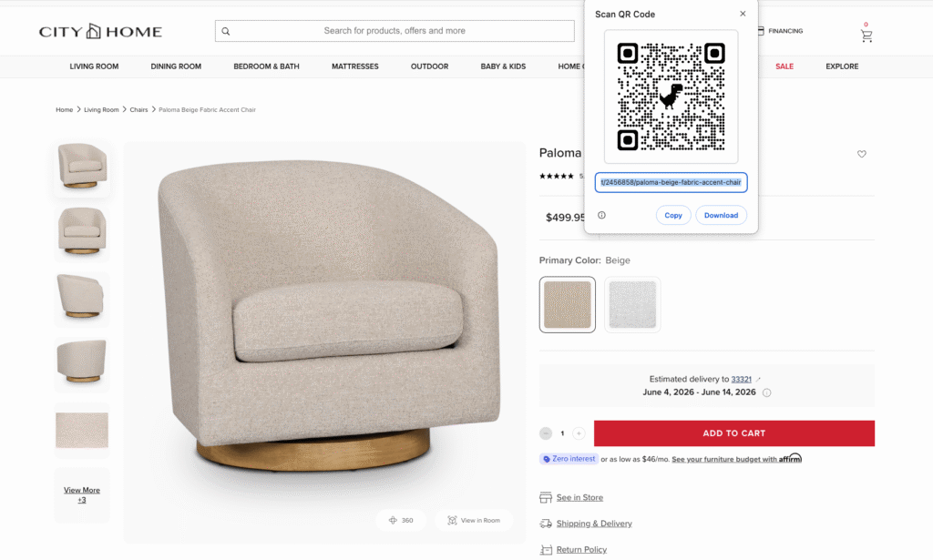This screenshot has height=560, width=933.
Task: Download the QR code
Action: tap(722, 215)
